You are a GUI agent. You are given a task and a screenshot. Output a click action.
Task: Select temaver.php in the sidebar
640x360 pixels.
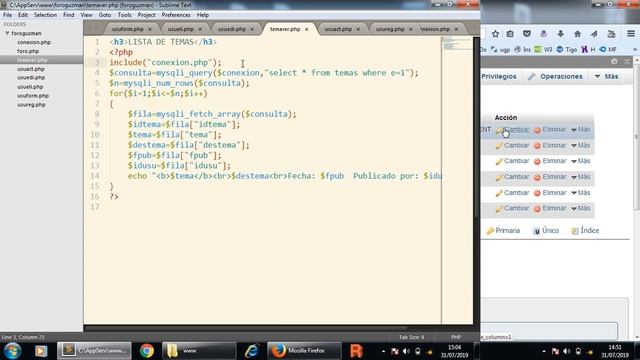32,60
